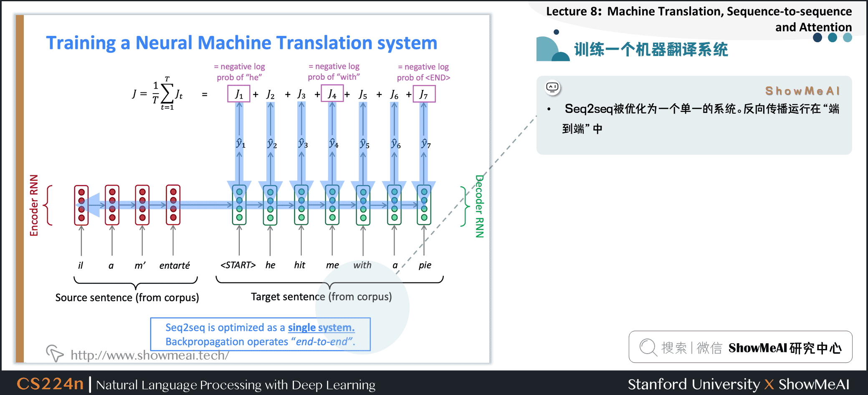Click the magnifier icon in search box

point(648,347)
